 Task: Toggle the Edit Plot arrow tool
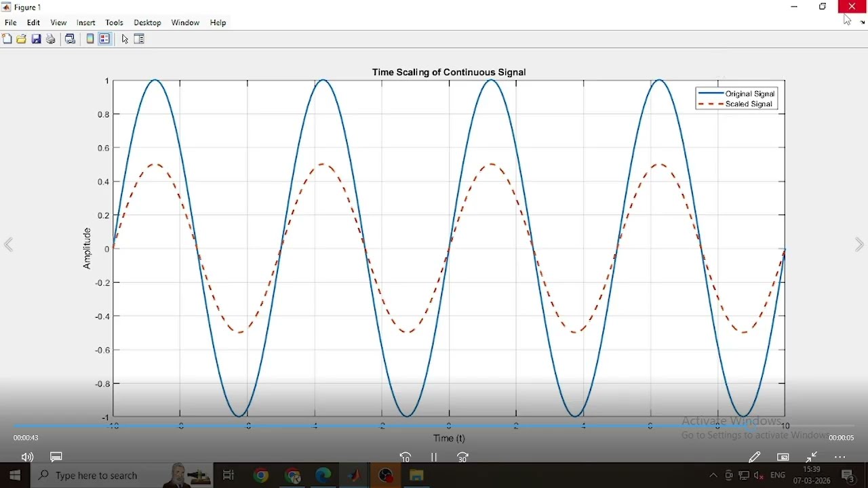[125, 39]
